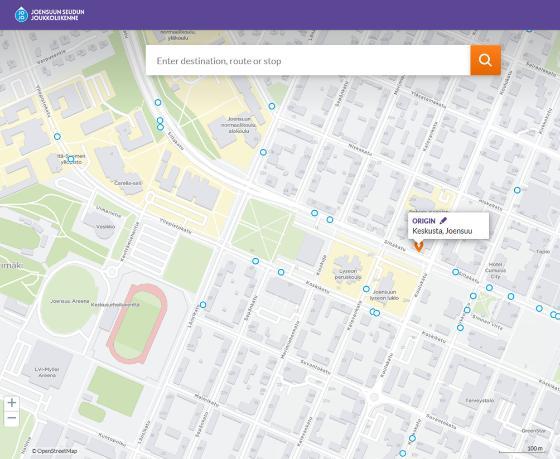The width and height of the screenshot is (560, 459).
Task: Click the LVI-Myber Areena map label
Action: click(47, 372)
